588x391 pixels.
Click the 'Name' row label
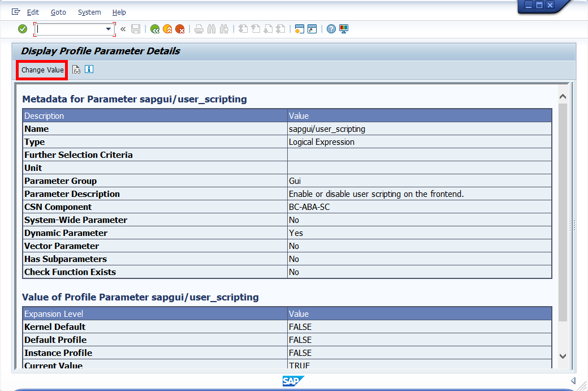coord(37,128)
